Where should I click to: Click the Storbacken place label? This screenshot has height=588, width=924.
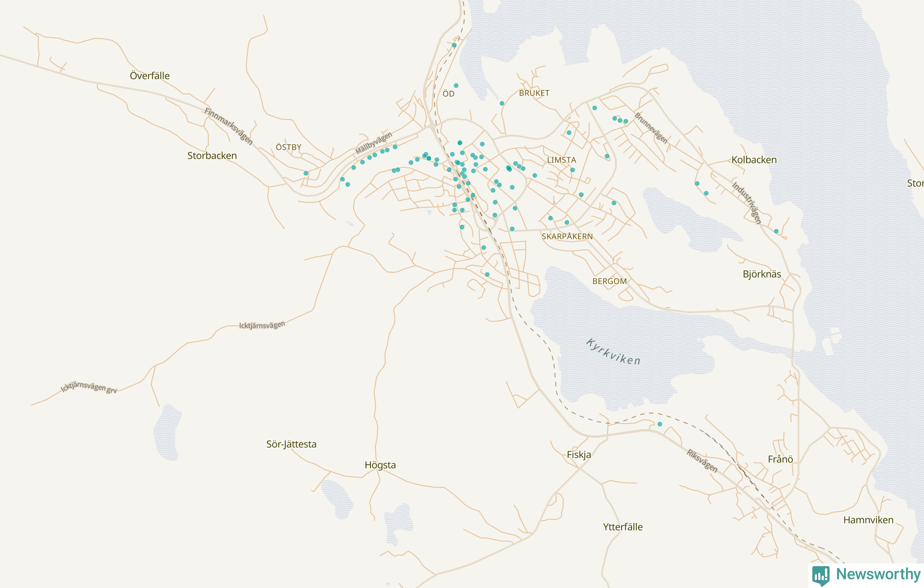click(212, 155)
